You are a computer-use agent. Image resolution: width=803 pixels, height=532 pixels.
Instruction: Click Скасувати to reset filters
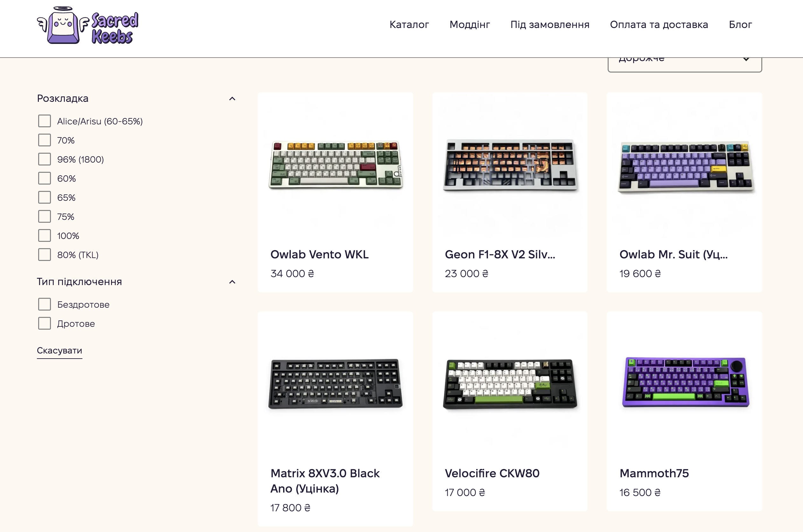click(x=59, y=351)
